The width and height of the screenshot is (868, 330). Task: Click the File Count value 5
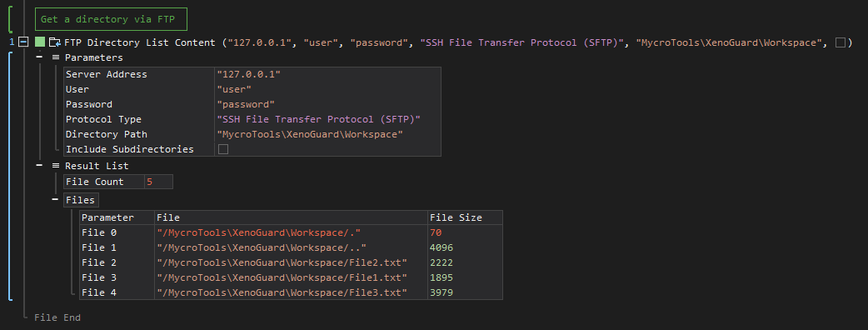pyautogui.click(x=158, y=182)
